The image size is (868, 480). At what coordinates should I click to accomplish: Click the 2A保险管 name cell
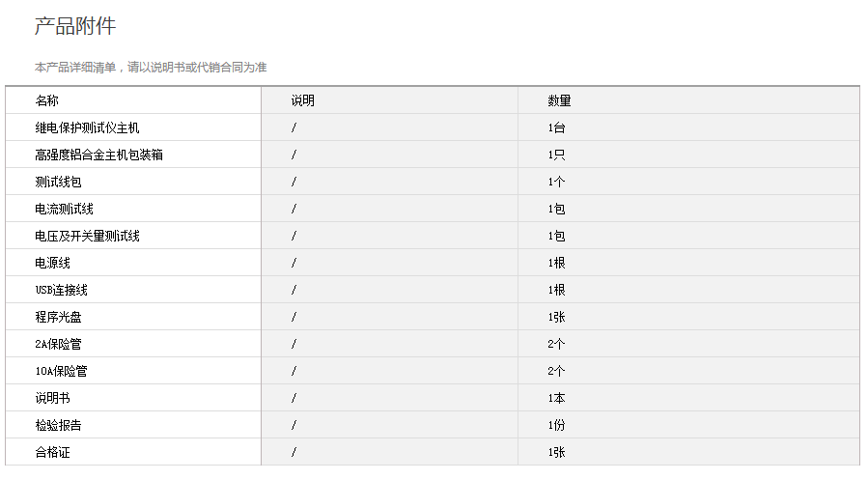point(58,344)
